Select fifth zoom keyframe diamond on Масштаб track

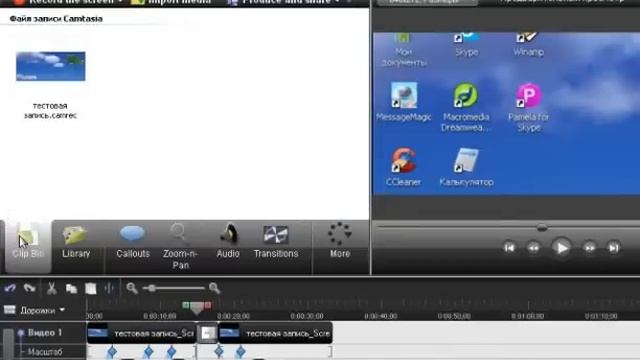click(241, 351)
